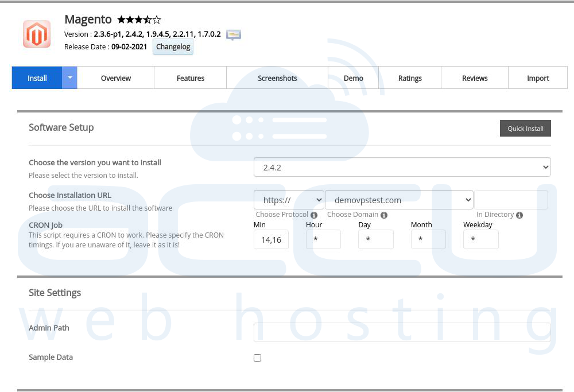
Task: Click the Sample Data label
Action: click(x=51, y=357)
